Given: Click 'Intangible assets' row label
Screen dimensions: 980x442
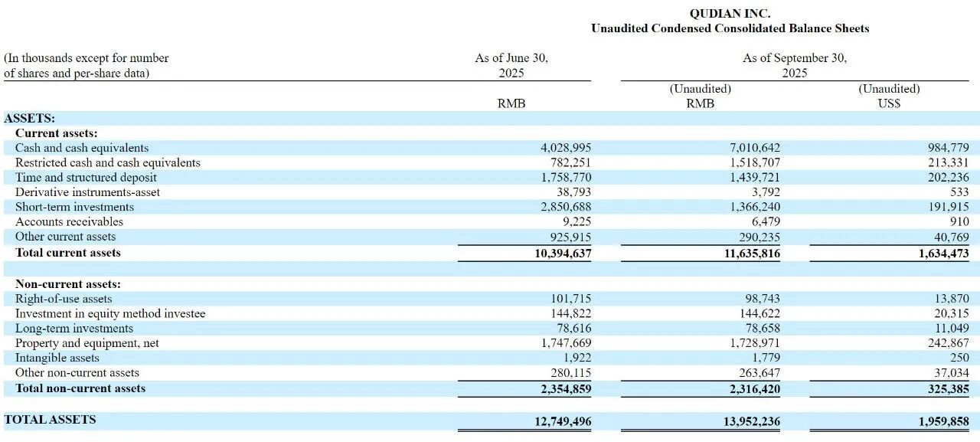Looking at the screenshot, I should point(57,358).
